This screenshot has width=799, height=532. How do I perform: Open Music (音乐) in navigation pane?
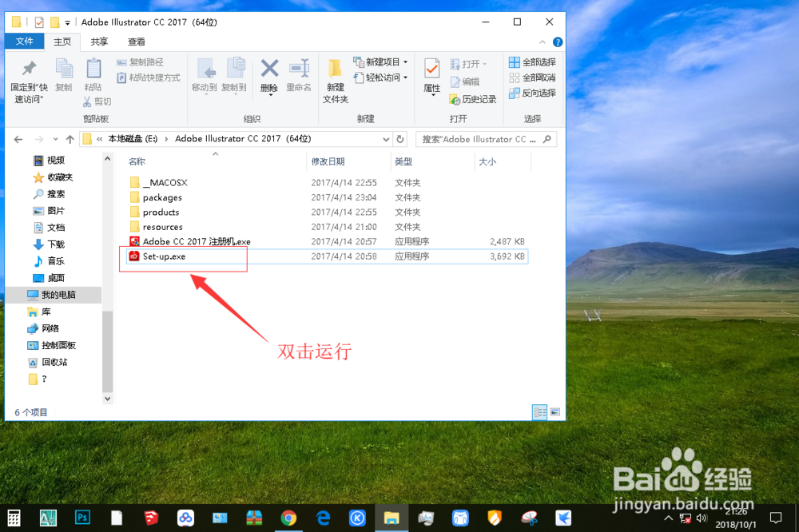(50, 261)
